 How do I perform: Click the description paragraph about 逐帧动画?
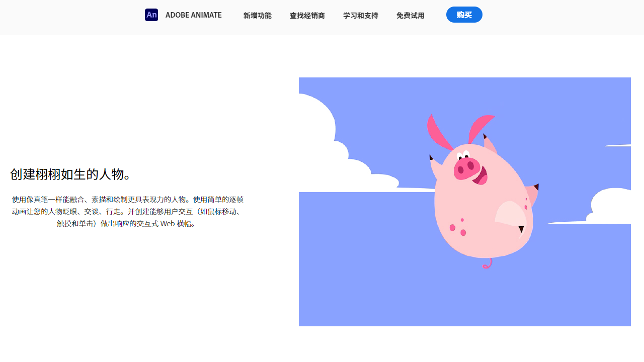127,211
